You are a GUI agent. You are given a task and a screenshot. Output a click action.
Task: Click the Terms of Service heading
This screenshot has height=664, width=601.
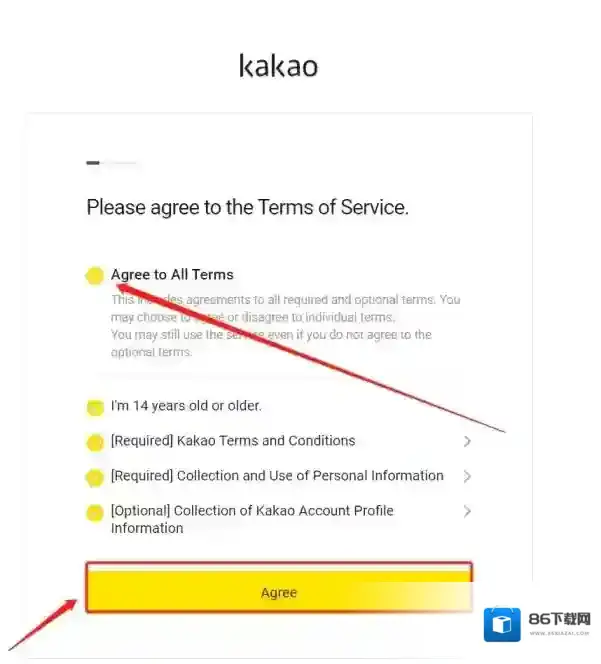coord(247,208)
